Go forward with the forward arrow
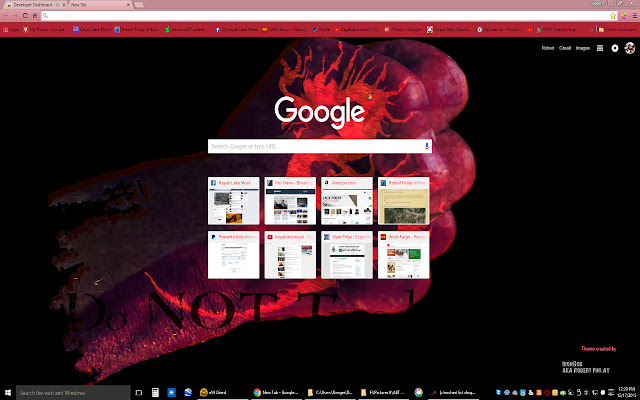Image resolution: width=640 pixels, height=400 pixels. click(15, 16)
